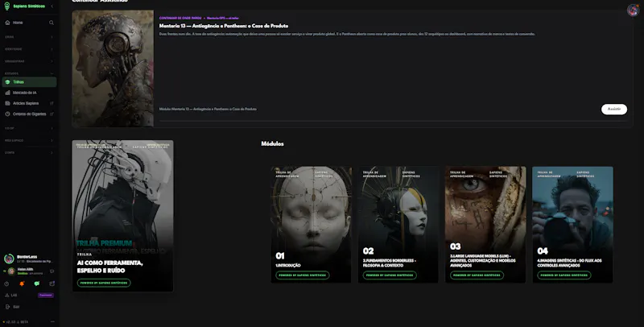Open the BorderLess profile avatar in sidebar
The image size is (644, 327).
pos(9,259)
